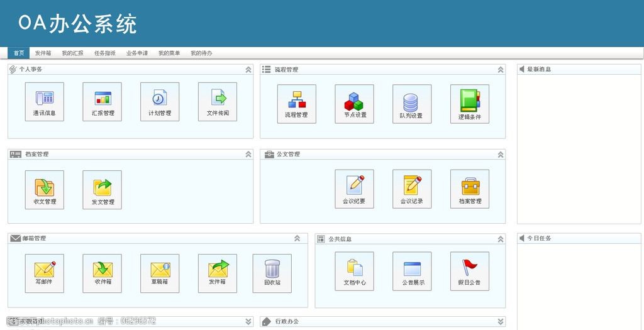
Task: Collapse the 邮箱管理 panel
Action: coord(297,239)
